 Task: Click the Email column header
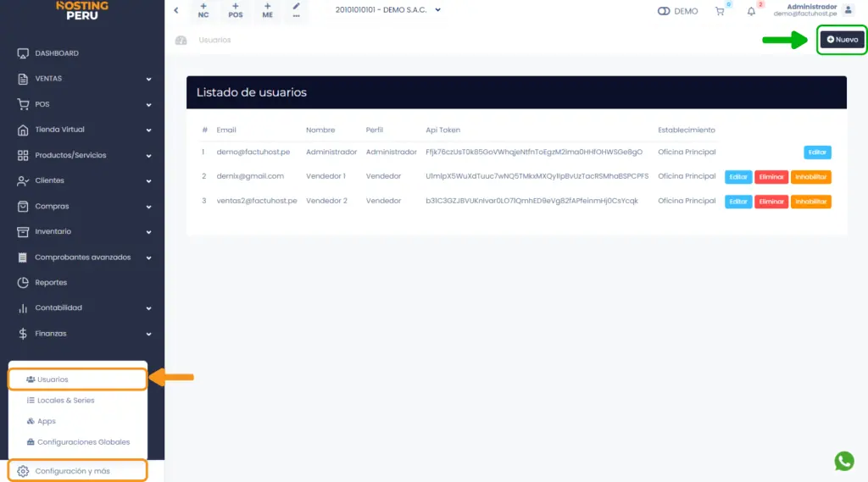point(225,130)
